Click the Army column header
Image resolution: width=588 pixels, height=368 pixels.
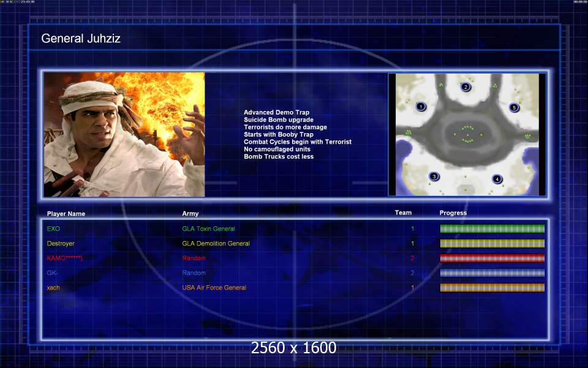click(x=190, y=213)
